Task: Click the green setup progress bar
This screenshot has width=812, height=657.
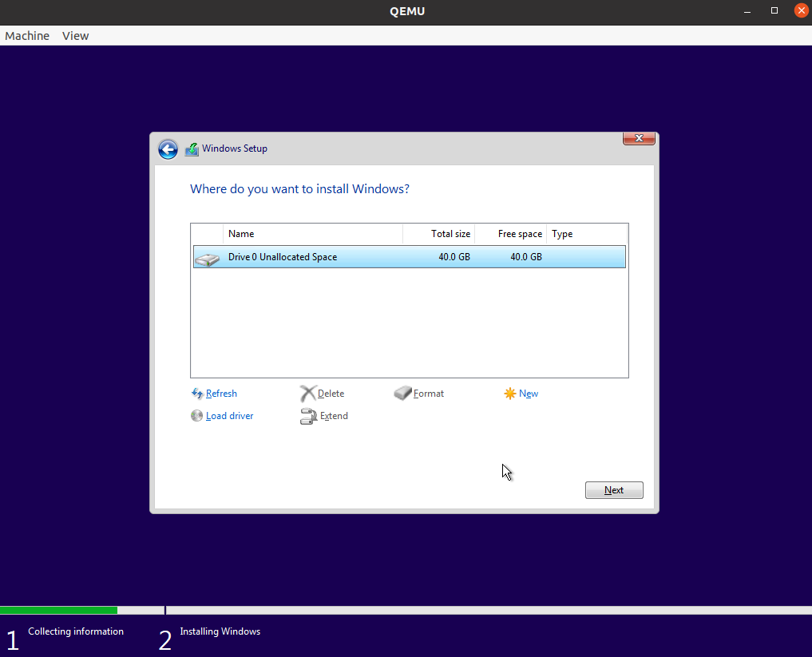Action: [58, 611]
